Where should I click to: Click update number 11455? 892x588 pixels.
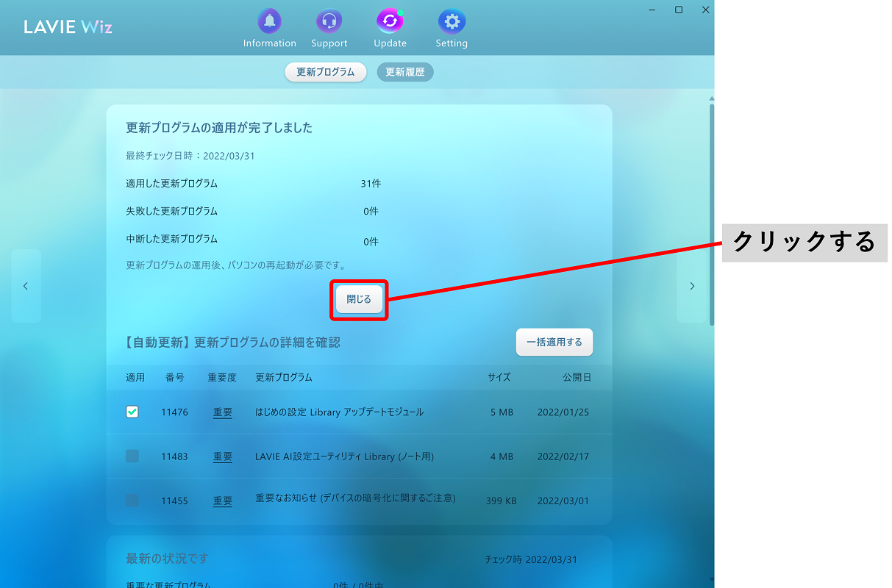[174, 501]
